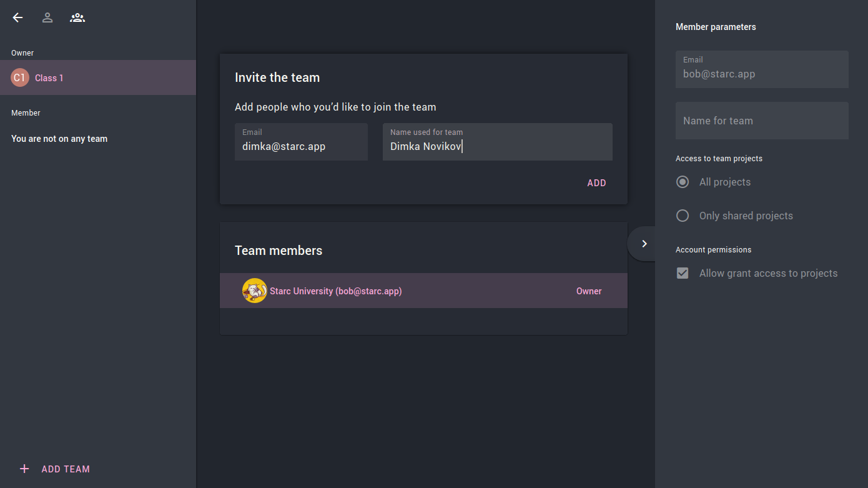Screen dimensions: 868x488
Task: Click the Name for team parameter field
Action: 762,121
